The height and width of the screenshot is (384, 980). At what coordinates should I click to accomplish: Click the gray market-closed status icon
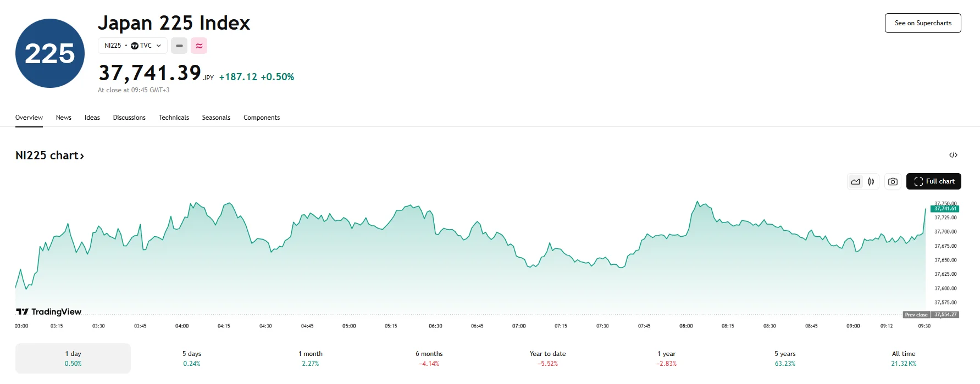[179, 46]
